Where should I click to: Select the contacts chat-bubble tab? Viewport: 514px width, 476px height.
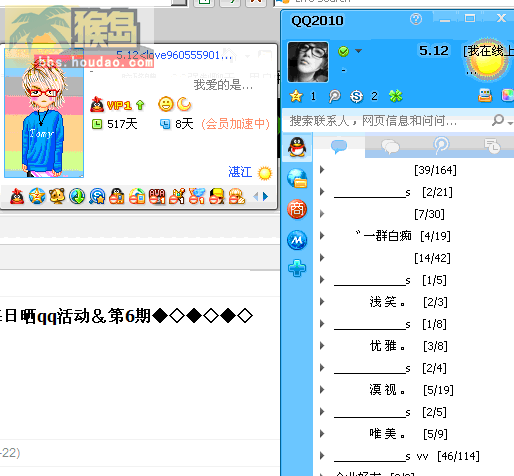339,146
